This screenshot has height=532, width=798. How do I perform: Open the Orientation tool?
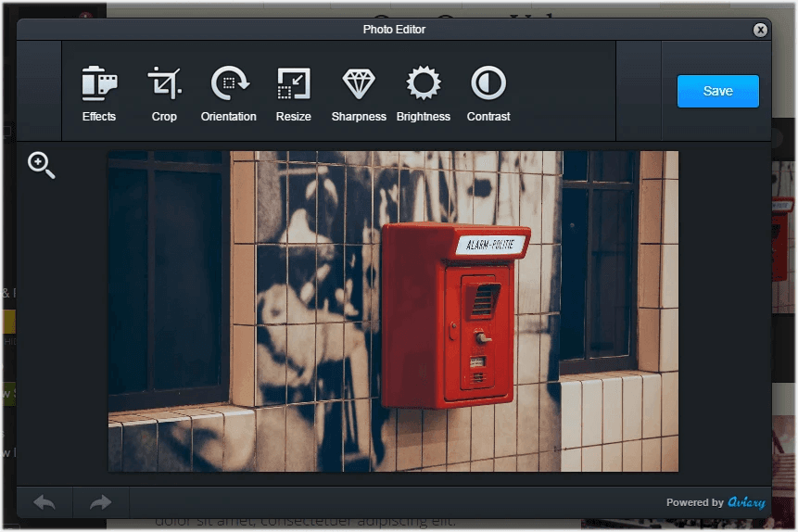pos(229,94)
